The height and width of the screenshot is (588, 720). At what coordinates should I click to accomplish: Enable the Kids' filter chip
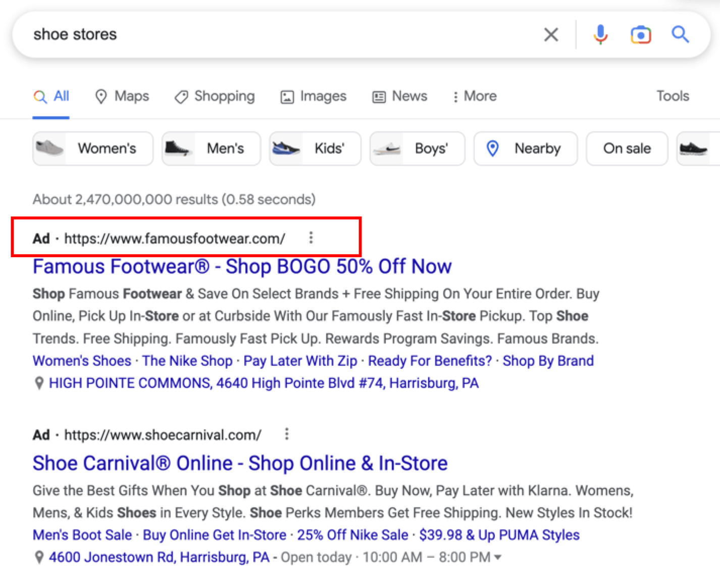(315, 149)
